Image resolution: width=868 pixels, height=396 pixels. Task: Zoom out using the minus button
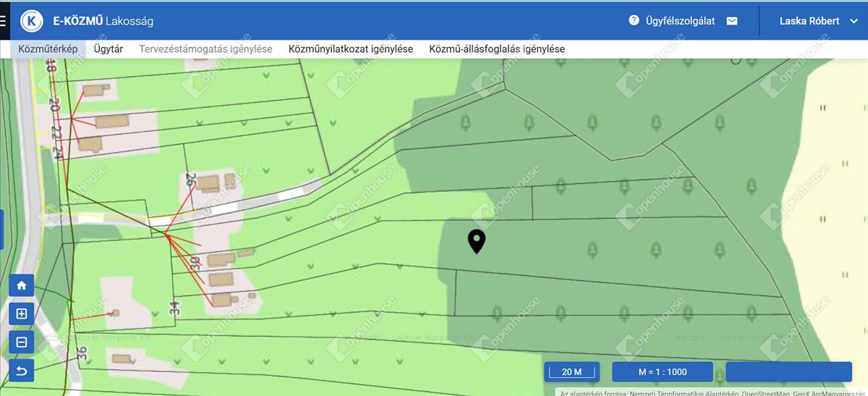pyautogui.click(x=21, y=342)
